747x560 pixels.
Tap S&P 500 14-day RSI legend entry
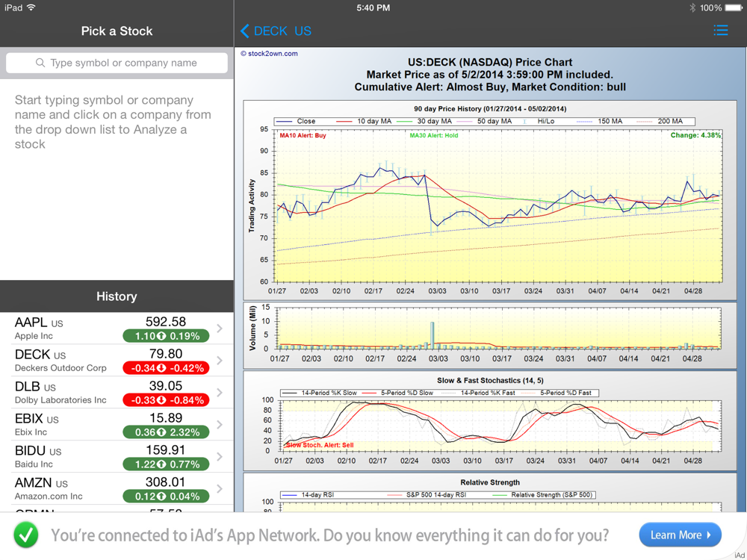(427, 495)
